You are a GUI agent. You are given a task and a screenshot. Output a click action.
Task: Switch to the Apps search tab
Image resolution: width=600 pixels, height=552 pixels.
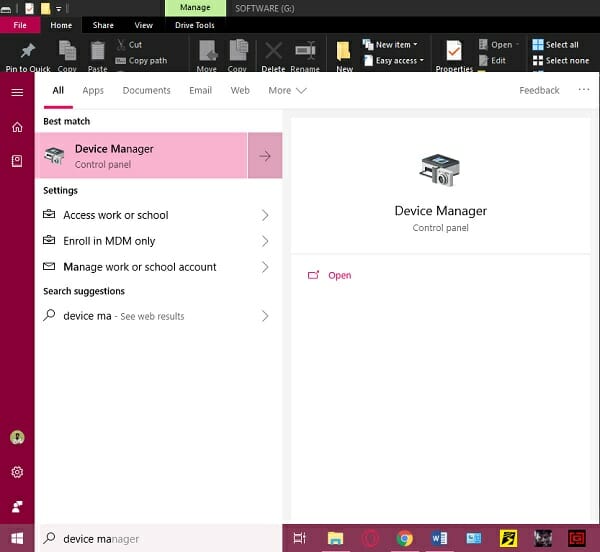point(93,91)
